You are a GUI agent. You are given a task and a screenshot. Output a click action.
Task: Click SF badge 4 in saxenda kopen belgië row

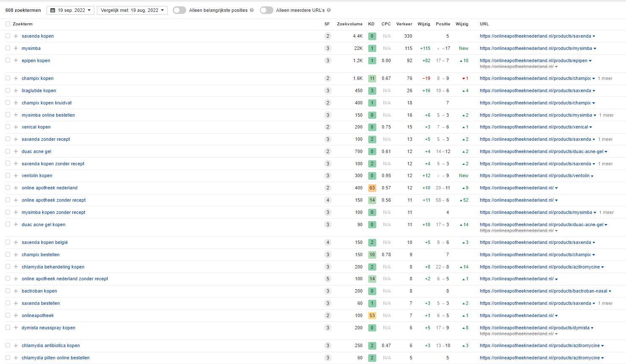(x=327, y=242)
